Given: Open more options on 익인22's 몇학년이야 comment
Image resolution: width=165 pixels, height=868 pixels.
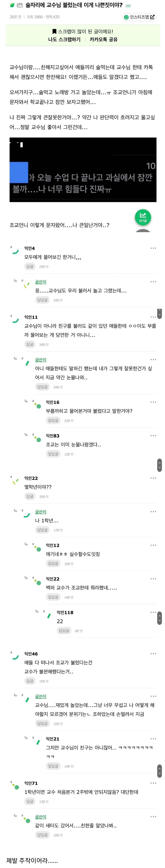Looking at the screenshot, I should pyautogui.click(x=153, y=478).
